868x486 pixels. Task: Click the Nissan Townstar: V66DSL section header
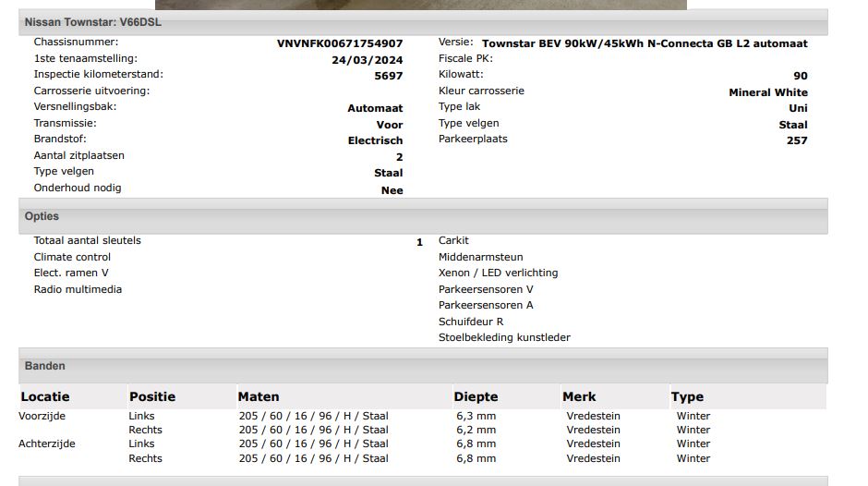coord(92,22)
